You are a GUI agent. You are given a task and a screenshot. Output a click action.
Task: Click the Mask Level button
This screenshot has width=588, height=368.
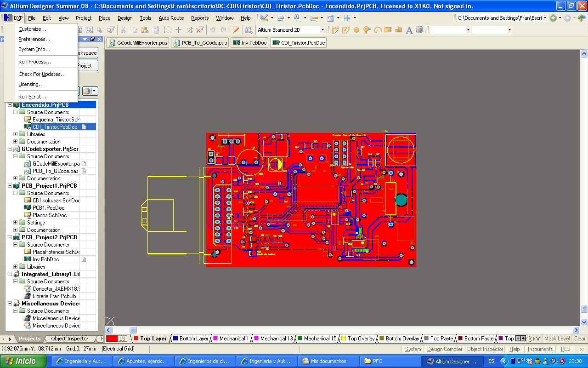[557, 339]
